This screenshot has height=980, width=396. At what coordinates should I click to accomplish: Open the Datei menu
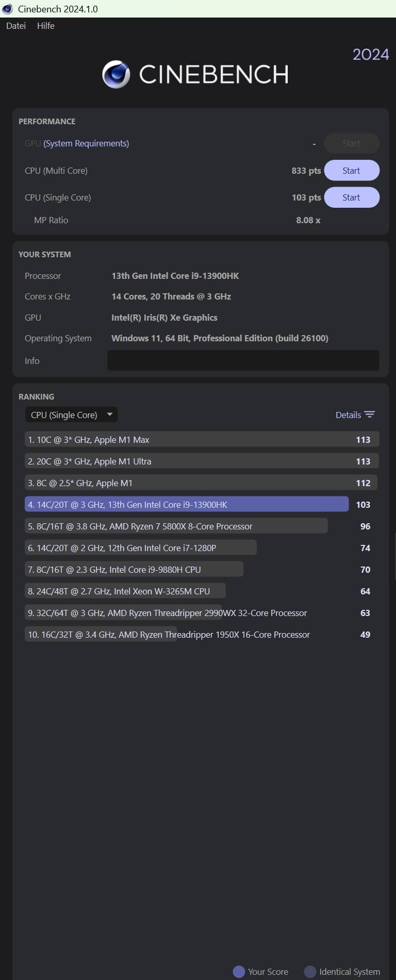16,26
